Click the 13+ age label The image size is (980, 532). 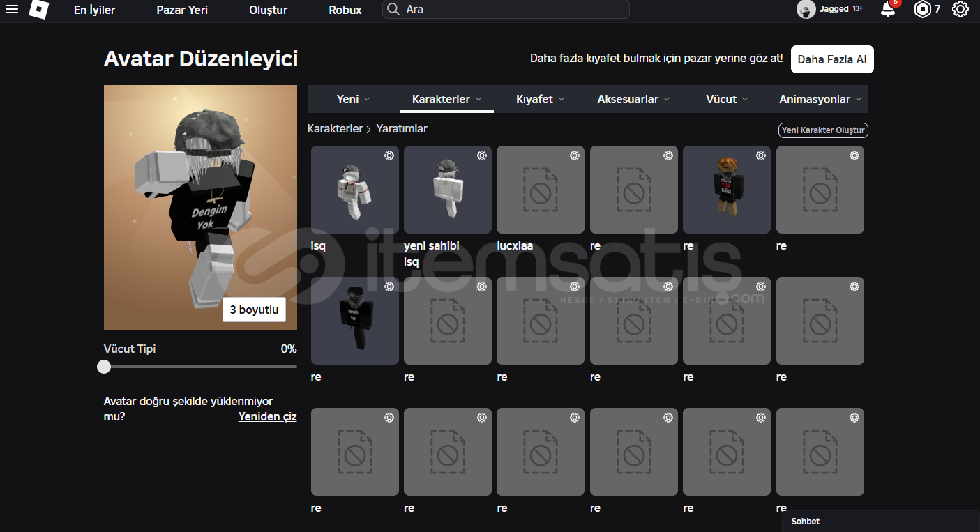[857, 9]
